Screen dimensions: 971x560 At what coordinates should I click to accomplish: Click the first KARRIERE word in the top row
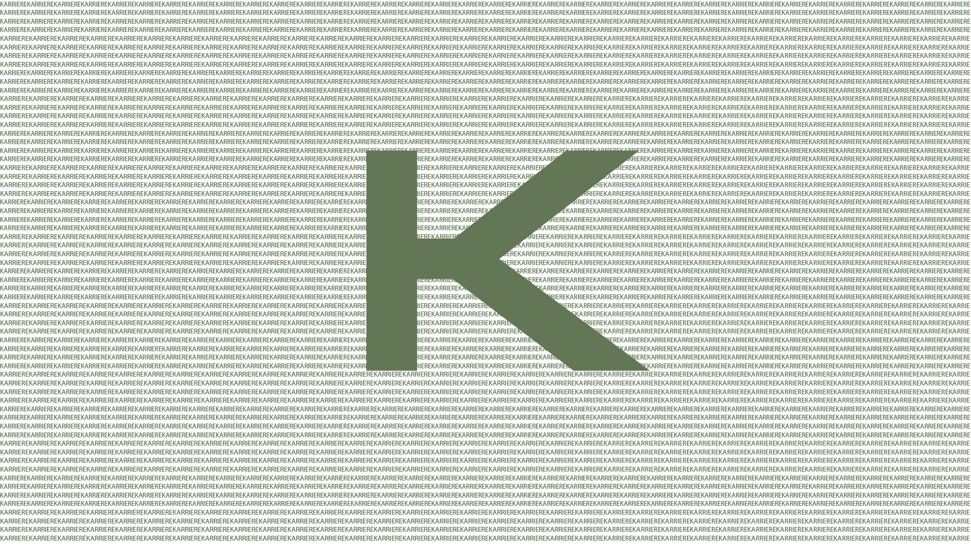pos(14,4)
